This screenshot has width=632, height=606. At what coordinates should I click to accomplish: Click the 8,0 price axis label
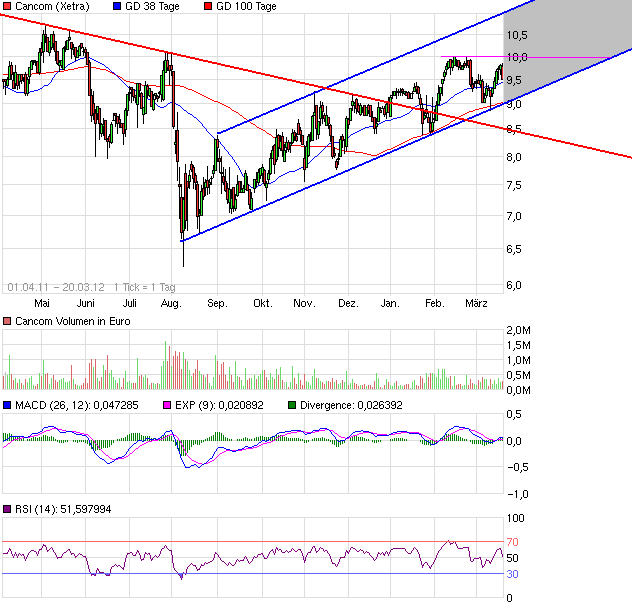(514, 157)
